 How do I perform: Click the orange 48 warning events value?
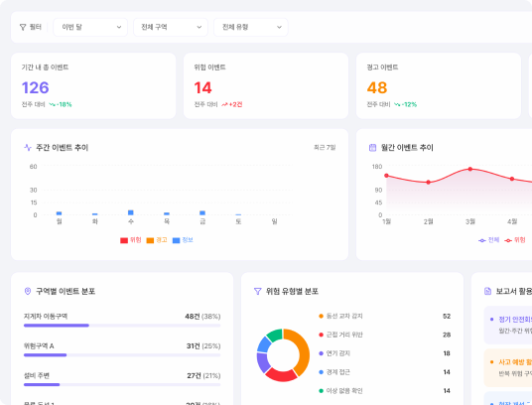[377, 88]
